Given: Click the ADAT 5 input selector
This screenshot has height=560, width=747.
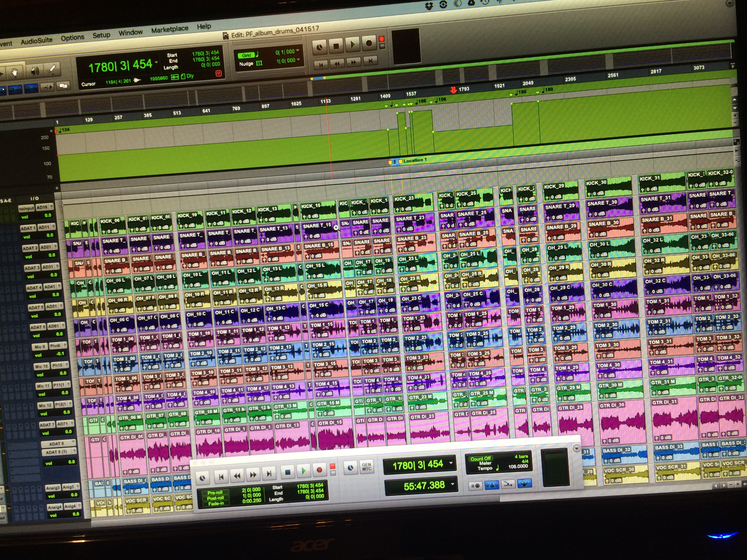Looking at the screenshot, I should (36, 307).
